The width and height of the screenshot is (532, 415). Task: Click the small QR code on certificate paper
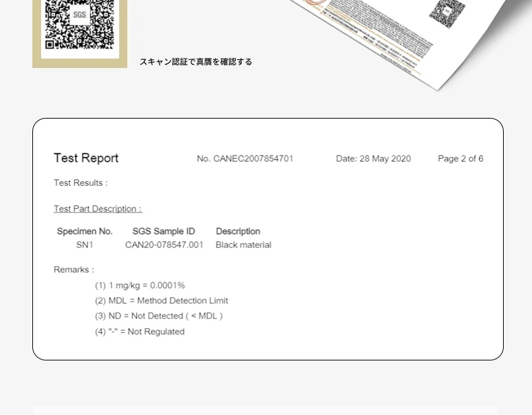447,13
